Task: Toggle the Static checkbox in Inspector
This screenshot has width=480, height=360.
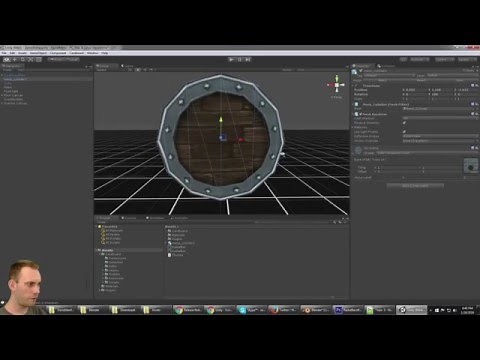Action: 464,71
